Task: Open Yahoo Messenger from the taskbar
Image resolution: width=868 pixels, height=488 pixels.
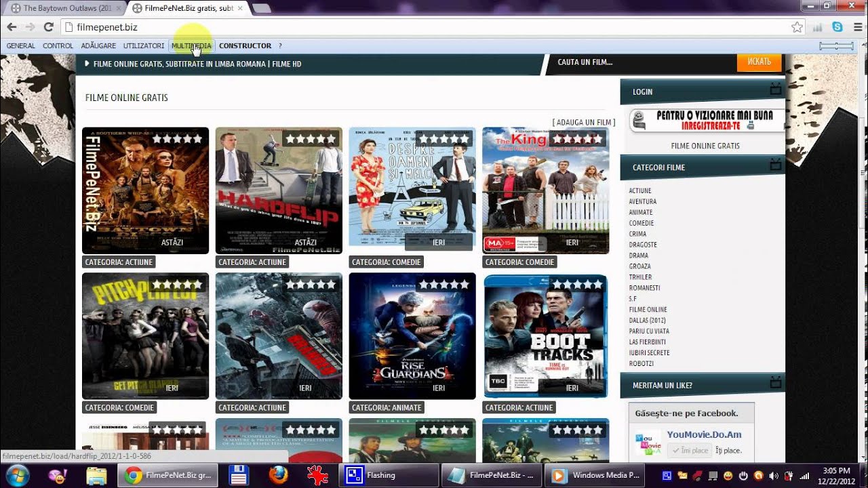Action: [x=58, y=476]
